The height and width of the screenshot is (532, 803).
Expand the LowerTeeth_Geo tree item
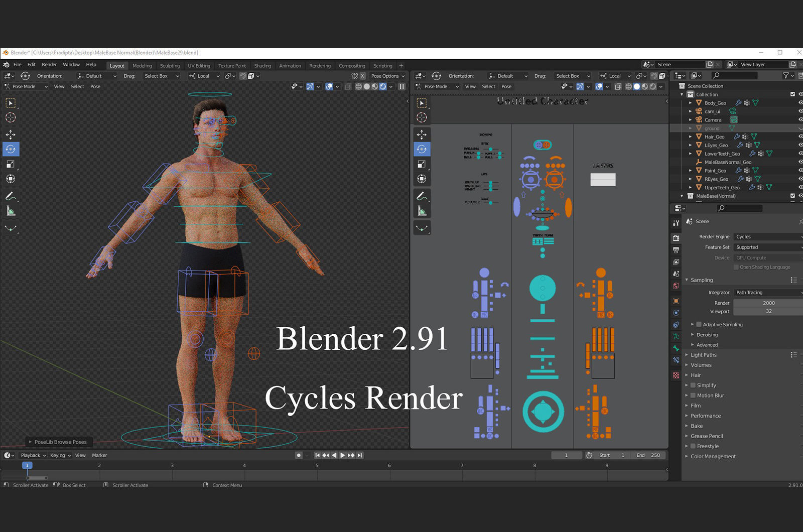click(x=690, y=154)
